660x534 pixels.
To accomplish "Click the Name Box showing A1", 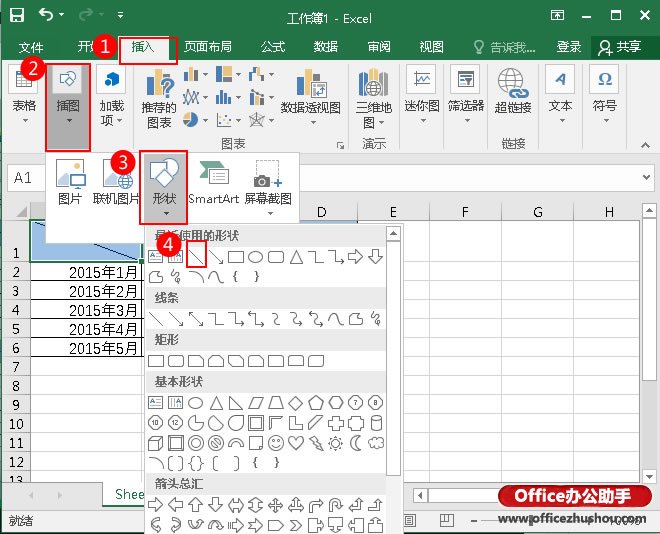I will 25,178.
